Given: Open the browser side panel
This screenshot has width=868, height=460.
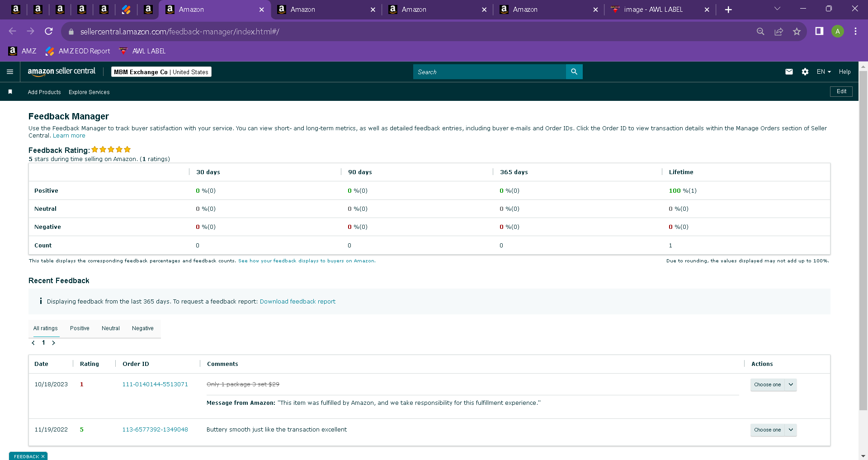Looking at the screenshot, I should tap(819, 31).
